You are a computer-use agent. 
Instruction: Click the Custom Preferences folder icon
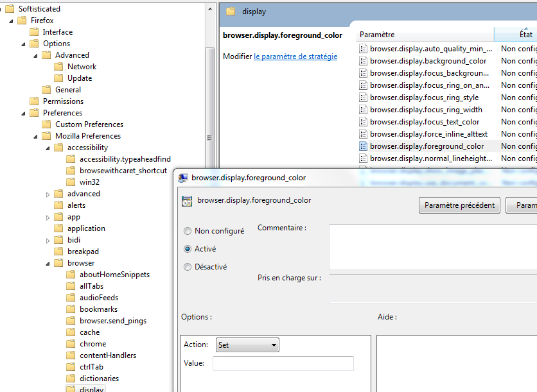pos(46,124)
